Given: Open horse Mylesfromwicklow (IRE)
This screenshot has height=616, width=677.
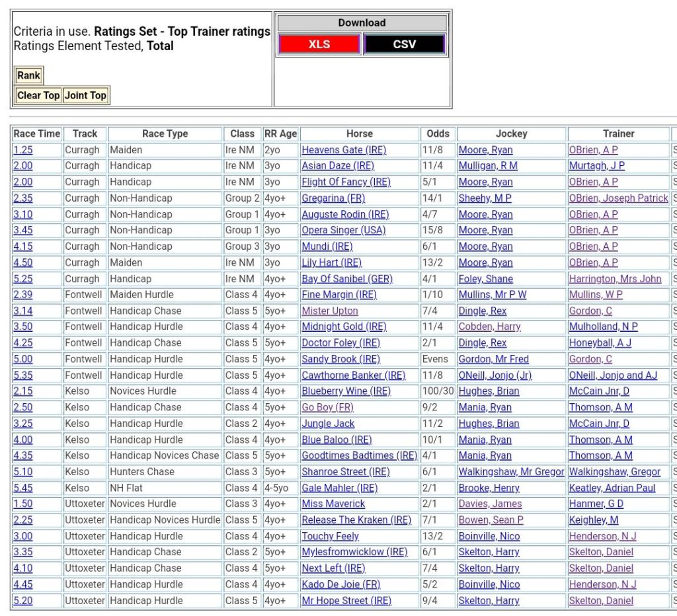Looking at the screenshot, I should click(354, 552).
